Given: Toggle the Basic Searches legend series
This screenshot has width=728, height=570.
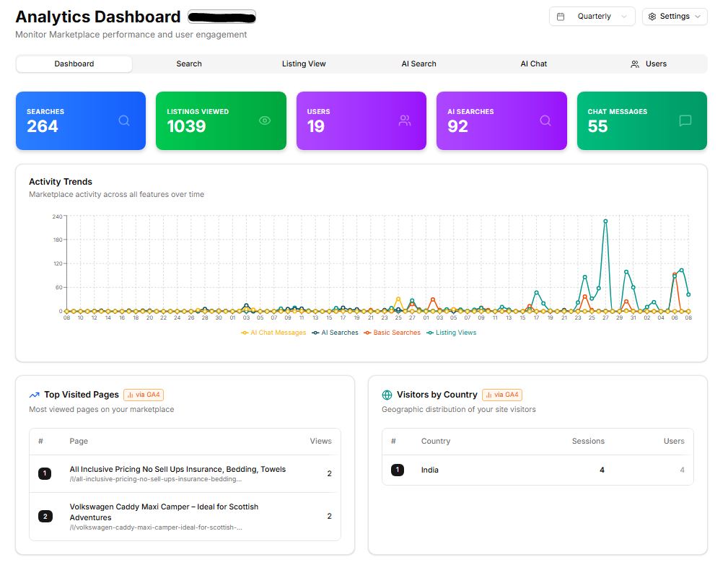Looking at the screenshot, I should 396,333.
